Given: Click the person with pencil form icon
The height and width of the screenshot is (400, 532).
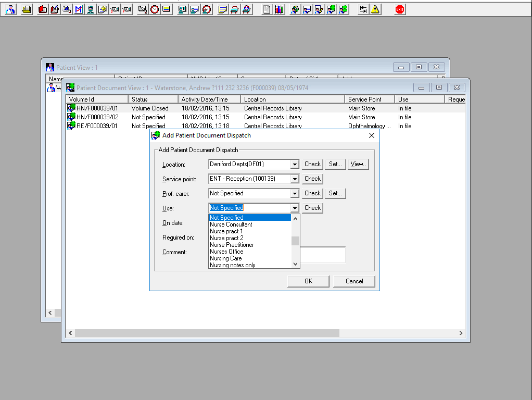Looking at the screenshot, I should pos(319,9).
